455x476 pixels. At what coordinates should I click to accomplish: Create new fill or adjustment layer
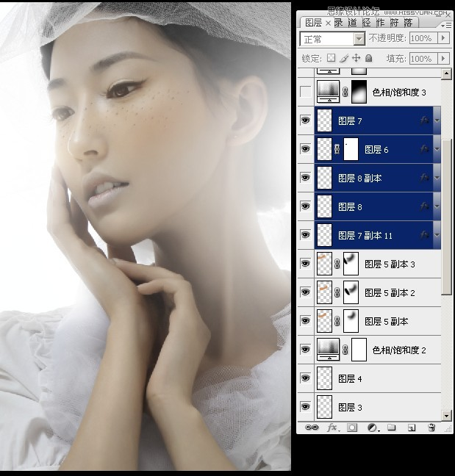click(x=372, y=428)
